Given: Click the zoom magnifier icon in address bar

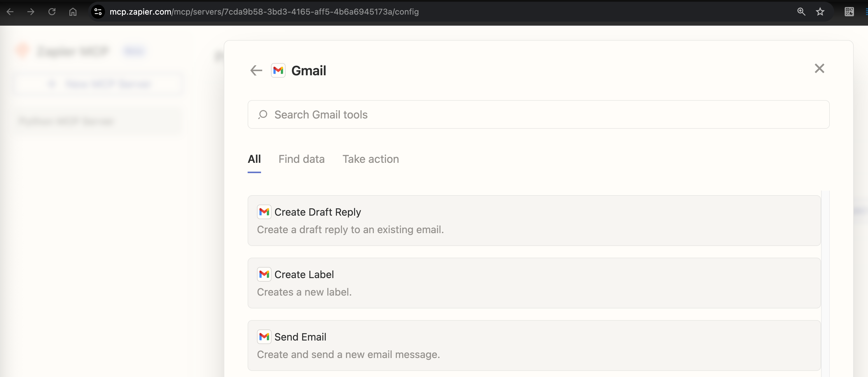Looking at the screenshot, I should [801, 12].
